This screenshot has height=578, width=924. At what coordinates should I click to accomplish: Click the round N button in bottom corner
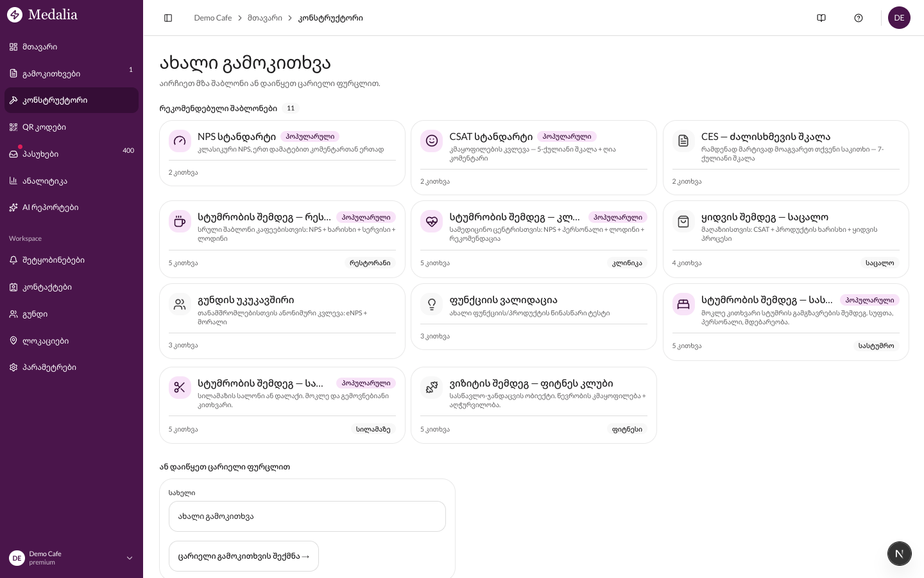[x=899, y=554]
